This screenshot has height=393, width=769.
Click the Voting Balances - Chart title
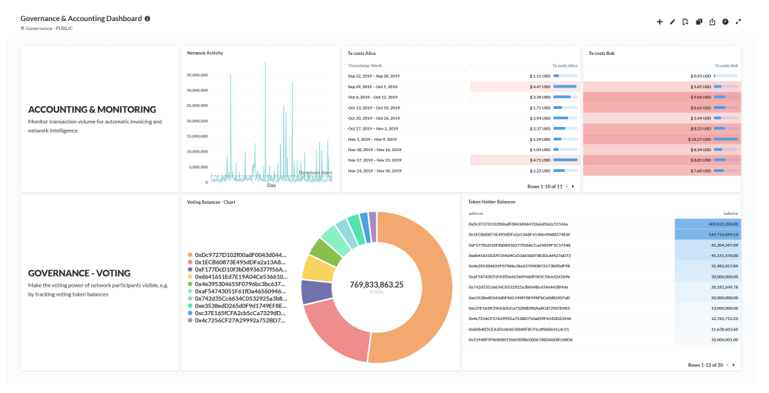(211, 202)
